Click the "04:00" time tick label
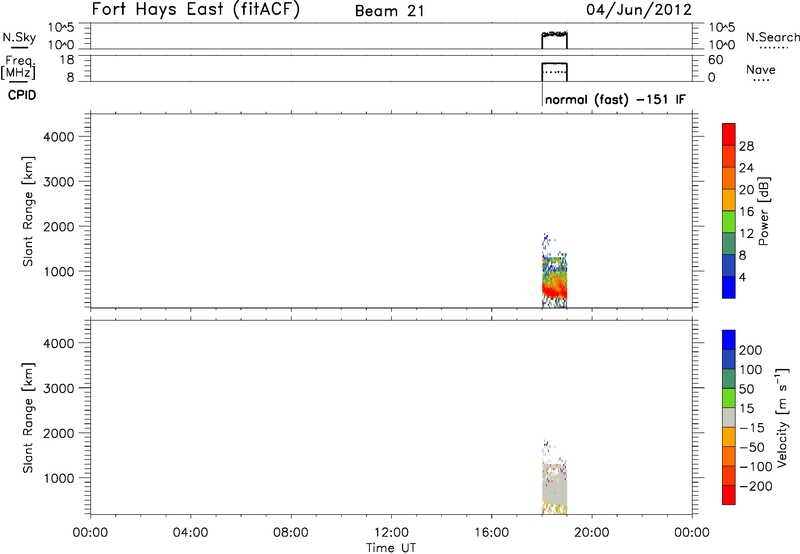The image size is (800, 554). [x=190, y=533]
